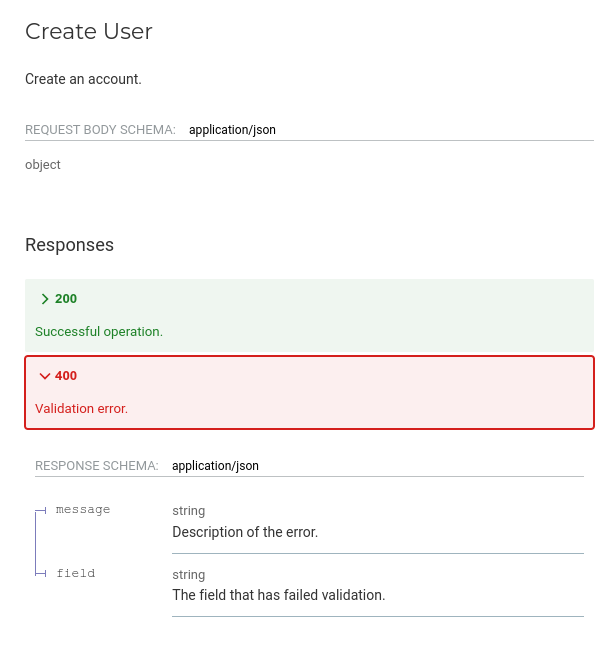Click 'Description of the error.' text

tap(245, 532)
